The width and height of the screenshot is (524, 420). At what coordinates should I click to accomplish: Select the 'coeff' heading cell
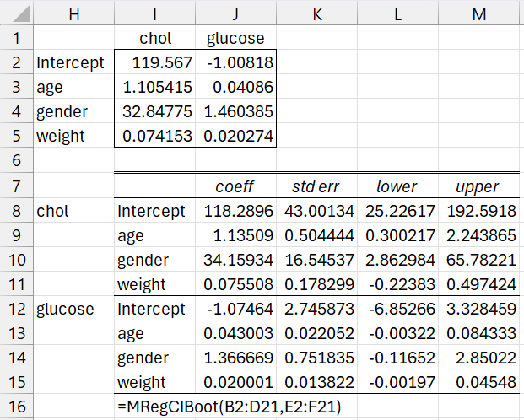235,186
